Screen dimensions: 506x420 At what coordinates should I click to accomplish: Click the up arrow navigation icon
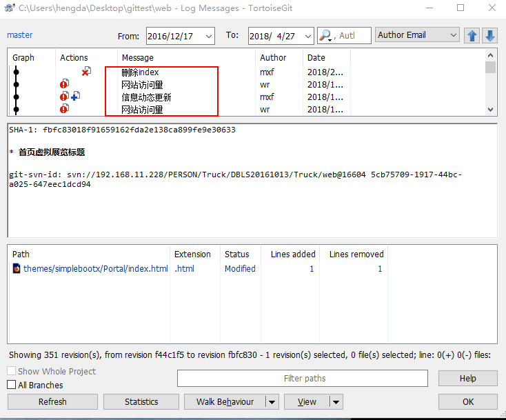(x=472, y=36)
